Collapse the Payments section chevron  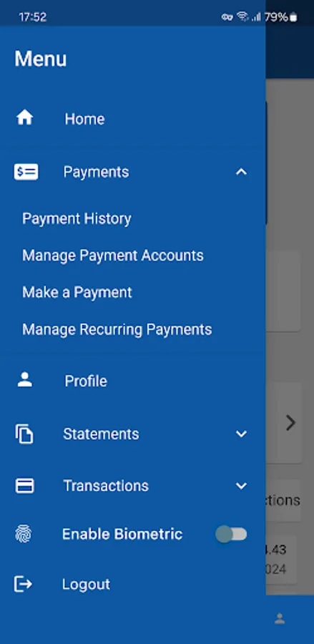(x=241, y=172)
